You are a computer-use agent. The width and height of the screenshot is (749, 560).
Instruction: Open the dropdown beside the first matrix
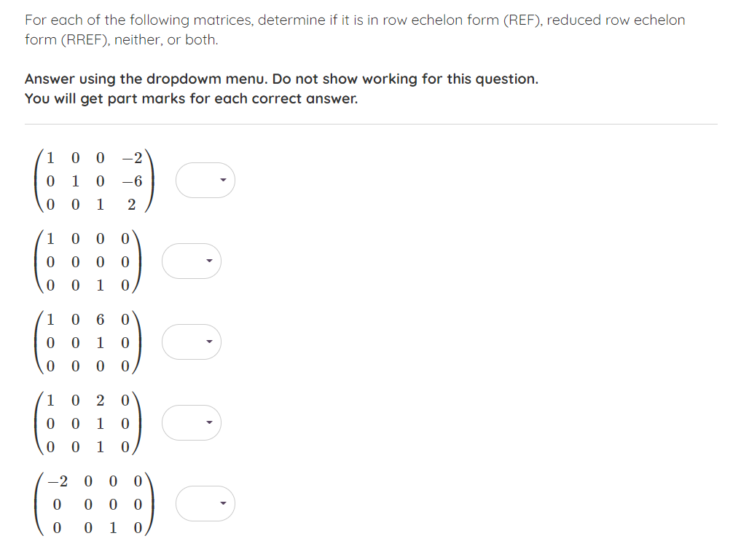(x=205, y=180)
